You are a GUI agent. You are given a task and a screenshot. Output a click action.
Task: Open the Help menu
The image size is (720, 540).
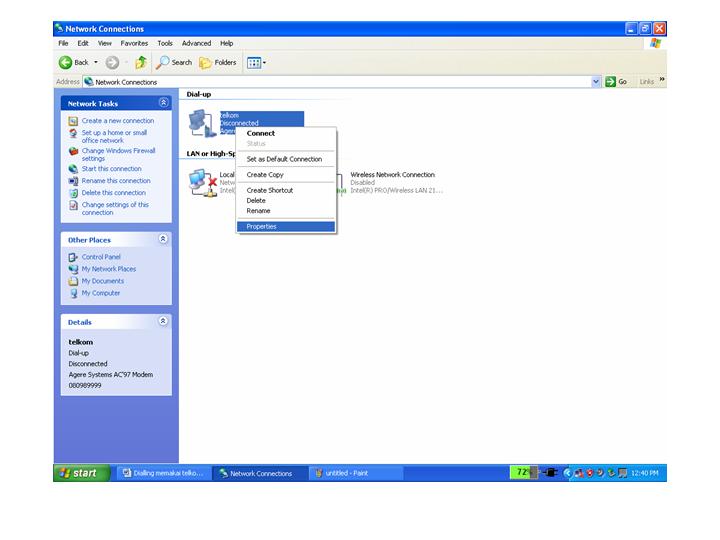(x=226, y=43)
